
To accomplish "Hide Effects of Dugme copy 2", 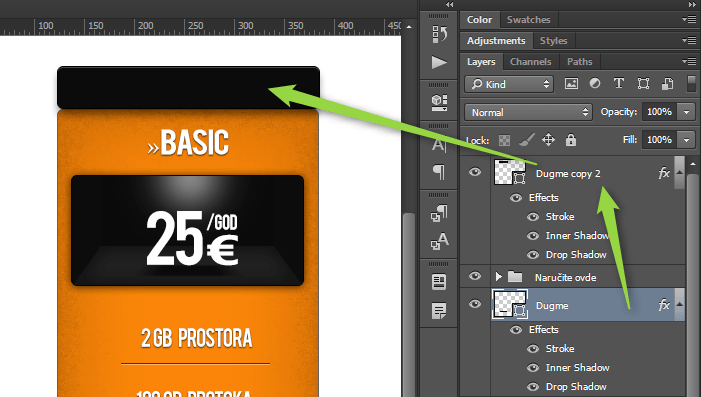I will point(515,198).
